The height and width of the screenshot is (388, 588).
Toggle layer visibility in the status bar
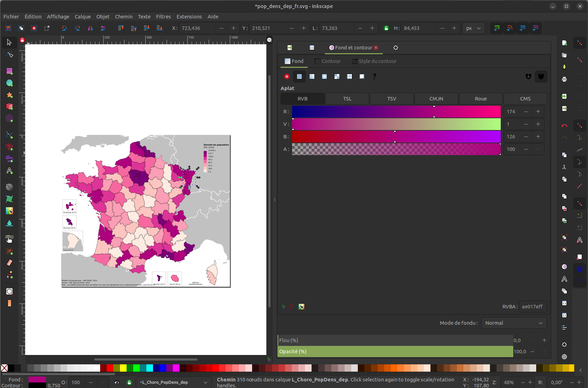tap(116, 382)
